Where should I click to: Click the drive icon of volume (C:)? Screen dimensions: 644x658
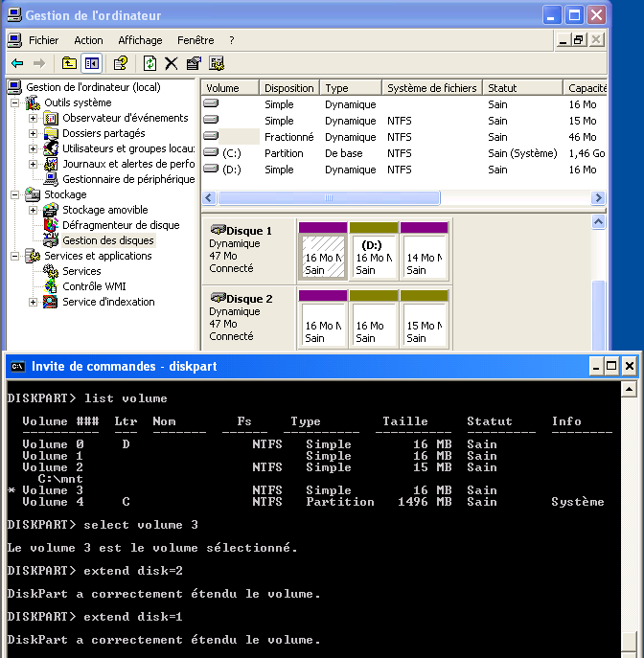[211, 152]
